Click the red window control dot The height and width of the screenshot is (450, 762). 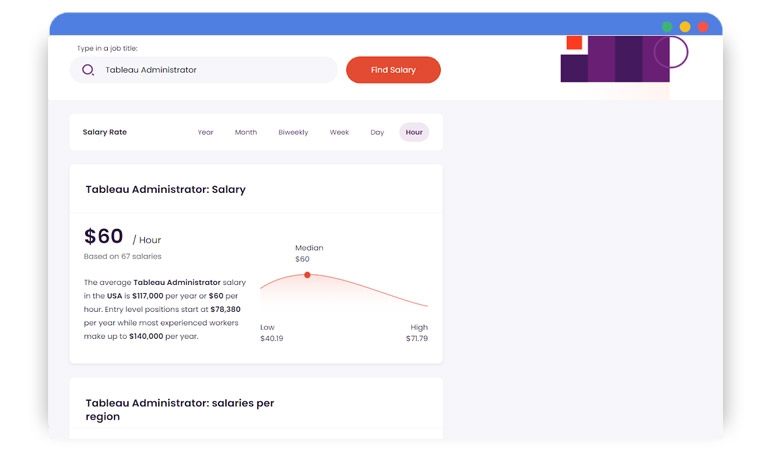click(703, 27)
